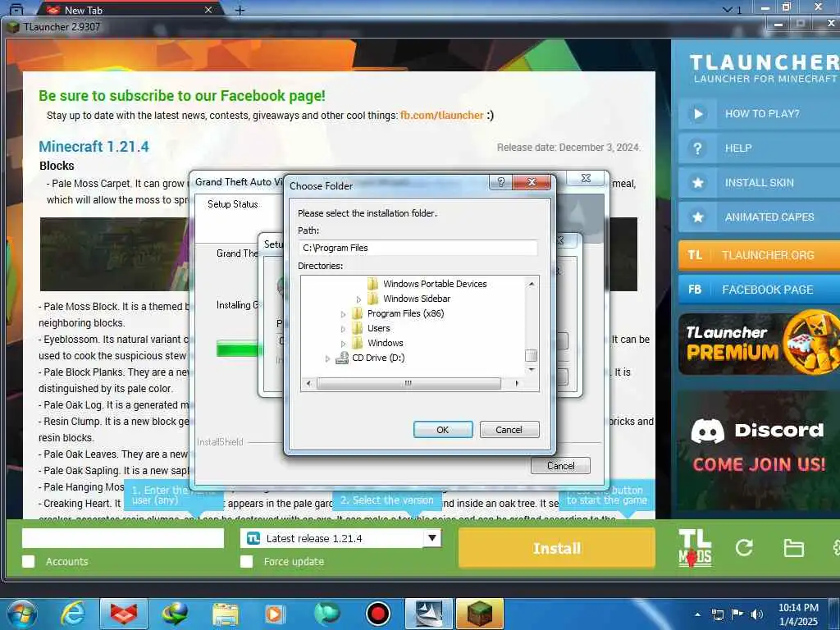840x630 pixels.
Task: Click the green installation progress bar
Action: [x=239, y=349]
